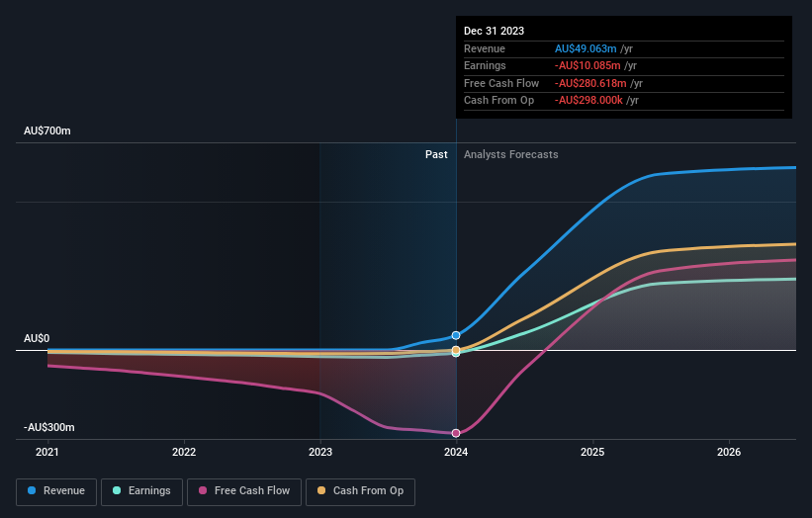Click the Past label on chart
Screen dimensions: 812x518
tap(436, 155)
